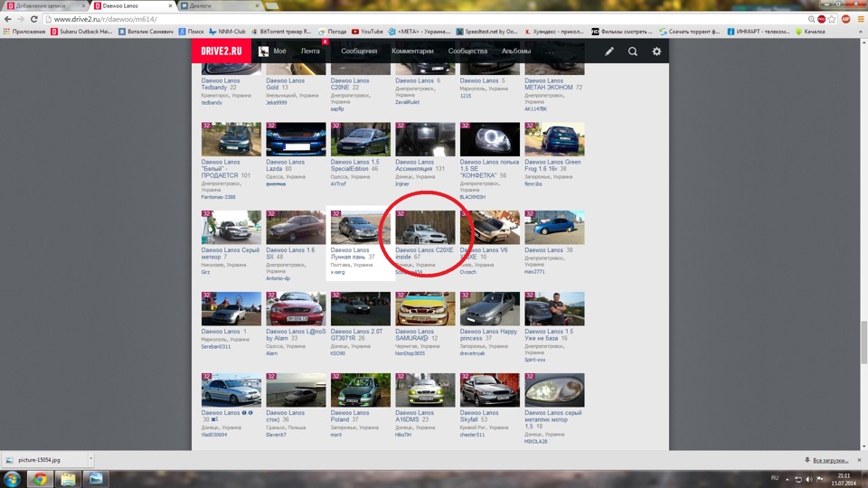The image size is (868, 488).
Task: Open the Лента menu item
Action: coord(310,51)
